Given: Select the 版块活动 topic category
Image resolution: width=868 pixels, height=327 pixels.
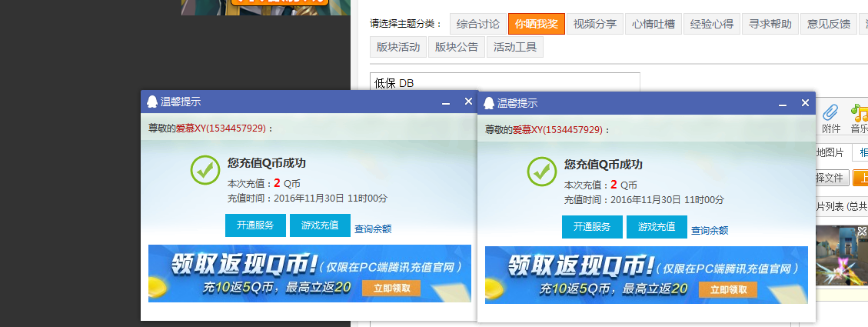Looking at the screenshot, I should click(398, 47).
